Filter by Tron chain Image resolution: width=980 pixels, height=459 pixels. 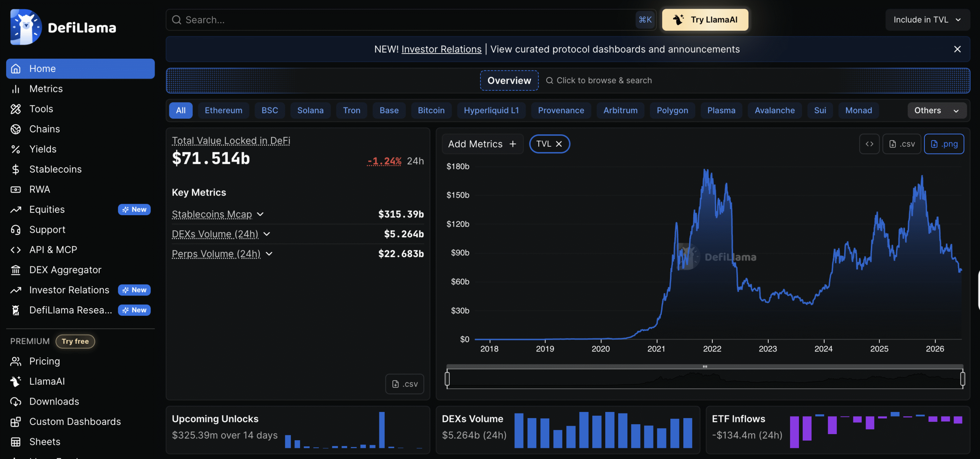351,111
